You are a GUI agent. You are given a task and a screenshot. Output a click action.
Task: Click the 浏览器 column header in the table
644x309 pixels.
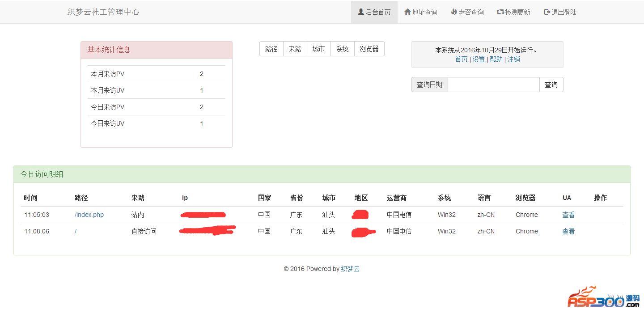click(525, 198)
